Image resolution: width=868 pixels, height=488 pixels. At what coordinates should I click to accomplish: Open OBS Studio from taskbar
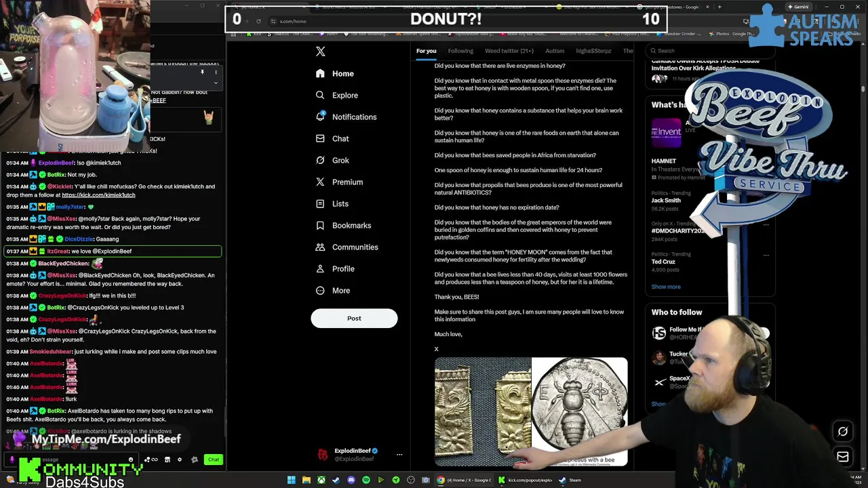pos(411,480)
